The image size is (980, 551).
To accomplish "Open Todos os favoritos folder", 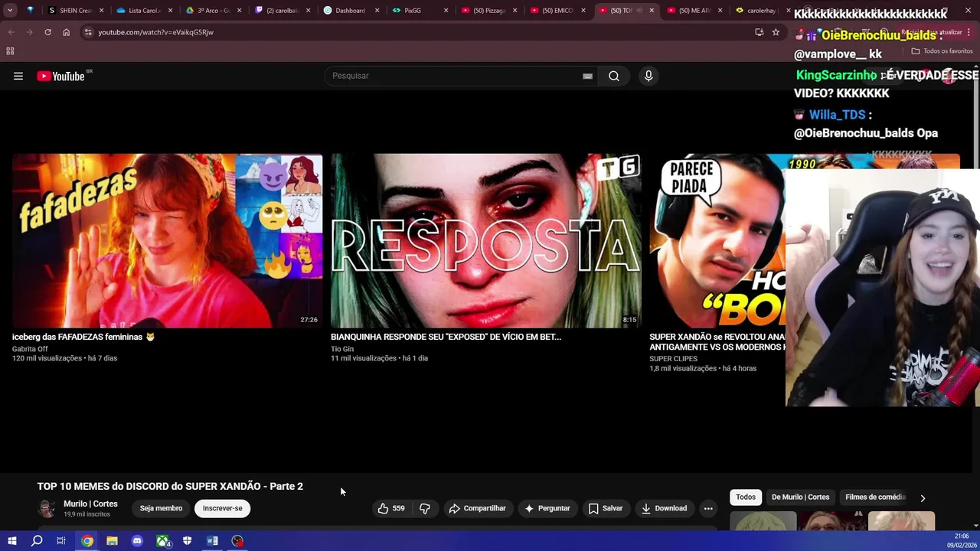I will point(942,51).
